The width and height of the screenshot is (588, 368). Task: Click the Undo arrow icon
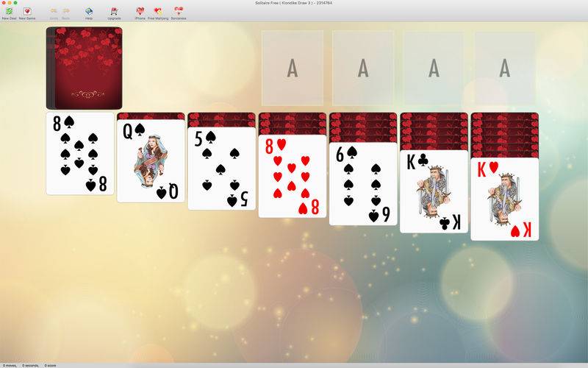(x=54, y=11)
